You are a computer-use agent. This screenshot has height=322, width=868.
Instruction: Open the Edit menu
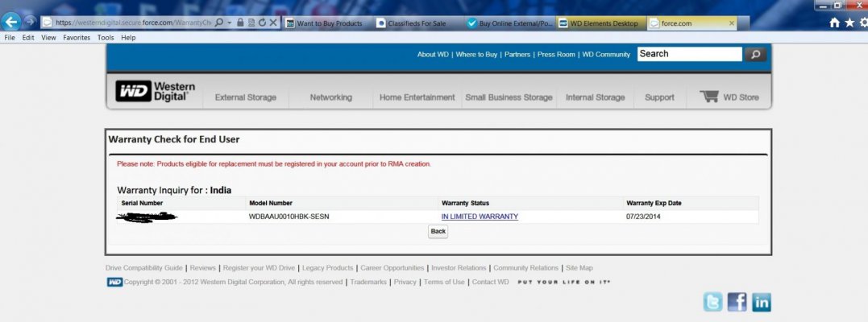tap(28, 38)
